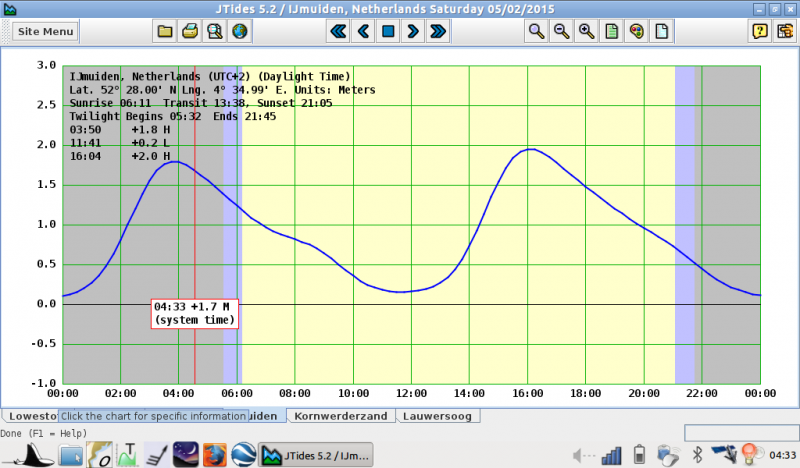The width and height of the screenshot is (800, 468).
Task: Open the site search magnifier-on-page icon
Action: 214,31
